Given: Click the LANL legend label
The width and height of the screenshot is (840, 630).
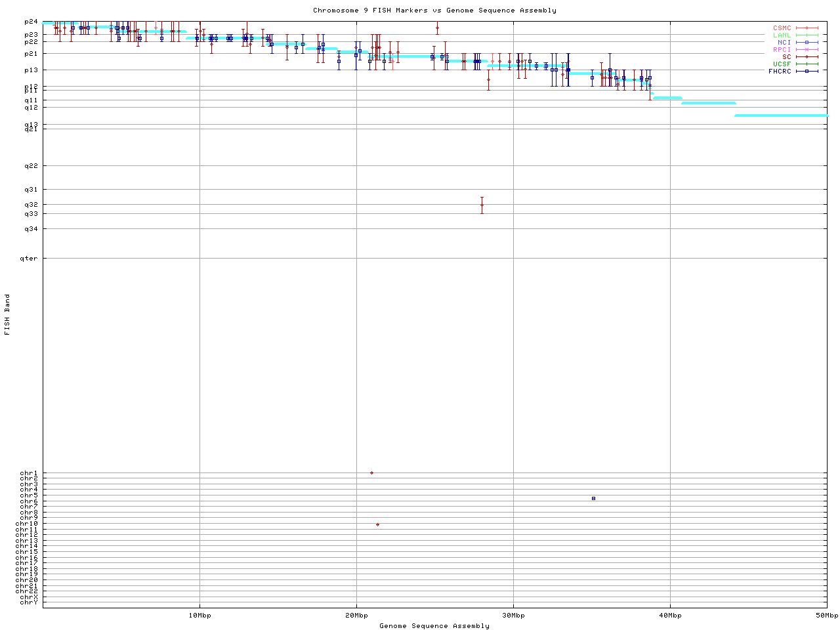Looking at the screenshot, I should click(x=782, y=35).
